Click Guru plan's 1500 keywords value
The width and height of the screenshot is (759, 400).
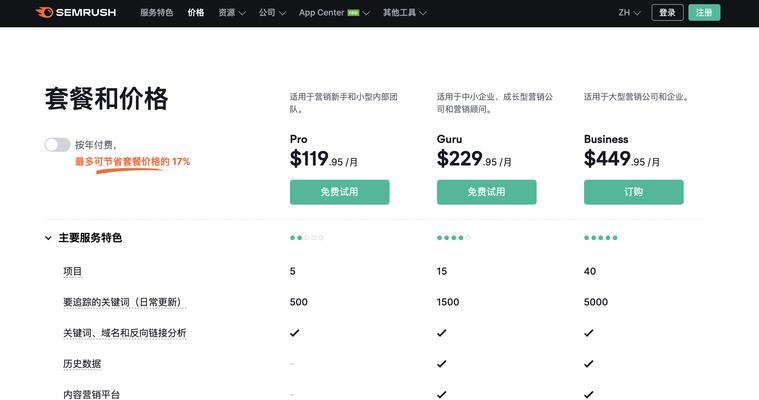[448, 302]
